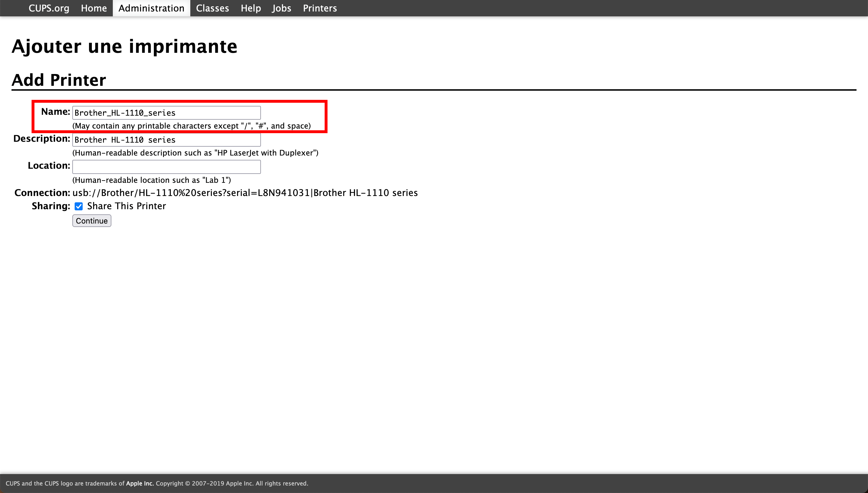Open the CUPS.org link in navigation bar

[x=49, y=8]
